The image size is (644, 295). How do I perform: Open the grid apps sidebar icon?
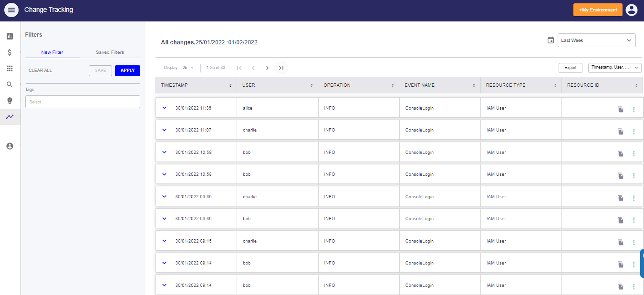tap(10, 69)
